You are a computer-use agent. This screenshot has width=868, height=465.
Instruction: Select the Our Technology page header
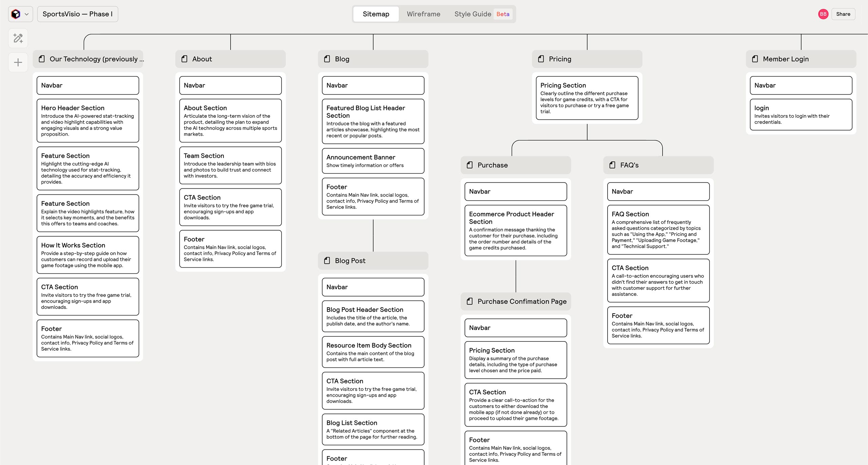click(88, 59)
